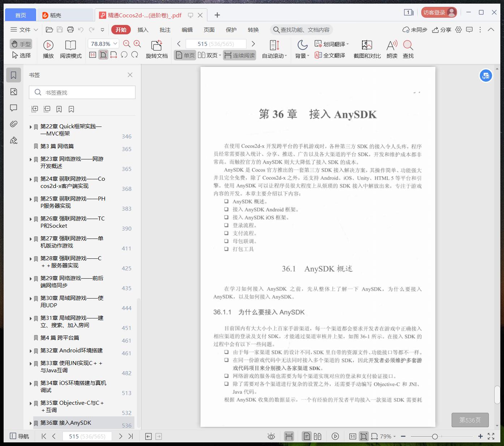Screen dimensions: 504x446
Task: Click the print icon in quick access
Action: click(x=70, y=30)
